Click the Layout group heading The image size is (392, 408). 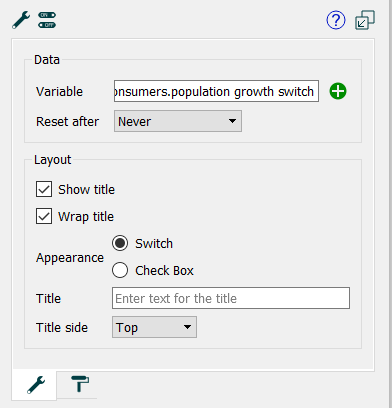[x=53, y=160]
